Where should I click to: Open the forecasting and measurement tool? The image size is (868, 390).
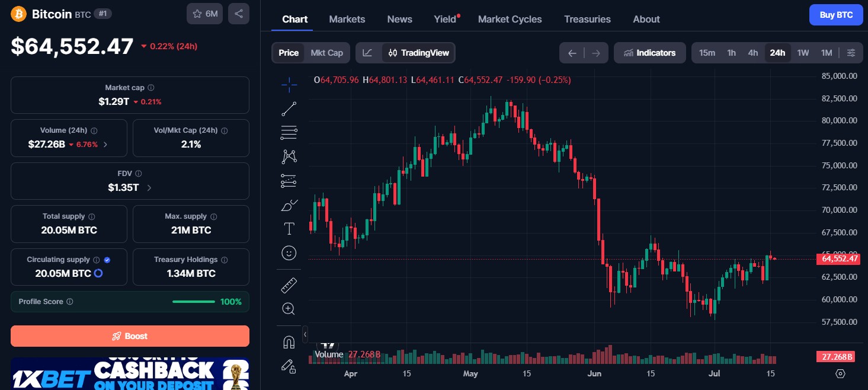(x=289, y=180)
